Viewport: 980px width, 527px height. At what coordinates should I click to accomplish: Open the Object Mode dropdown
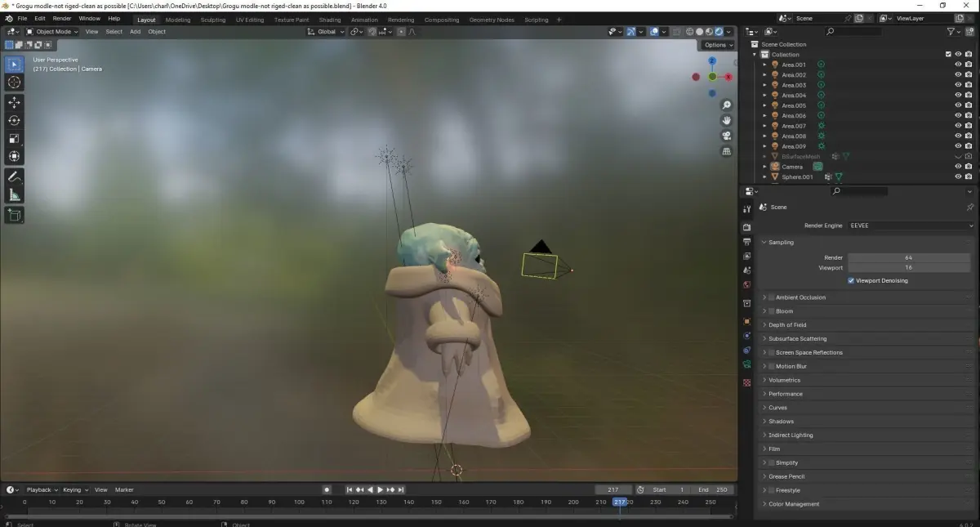pyautogui.click(x=52, y=32)
